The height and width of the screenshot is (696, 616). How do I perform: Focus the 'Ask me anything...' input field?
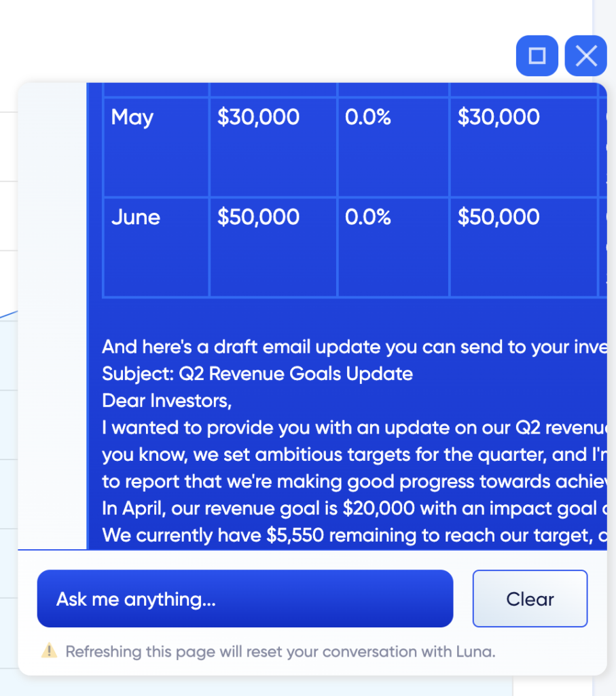tap(245, 599)
